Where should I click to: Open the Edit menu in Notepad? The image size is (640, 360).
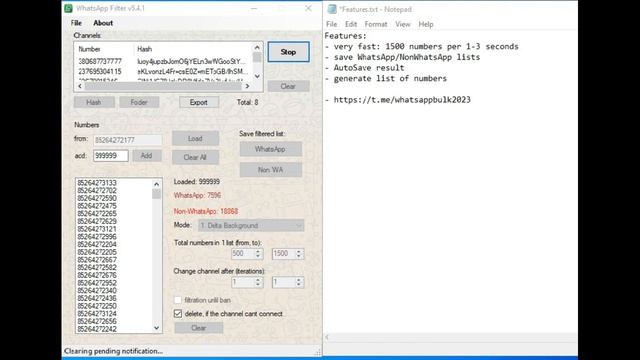point(351,24)
